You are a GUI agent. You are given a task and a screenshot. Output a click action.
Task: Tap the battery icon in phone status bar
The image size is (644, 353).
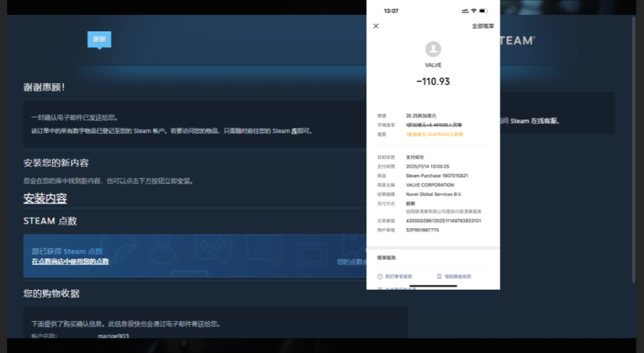pos(483,11)
